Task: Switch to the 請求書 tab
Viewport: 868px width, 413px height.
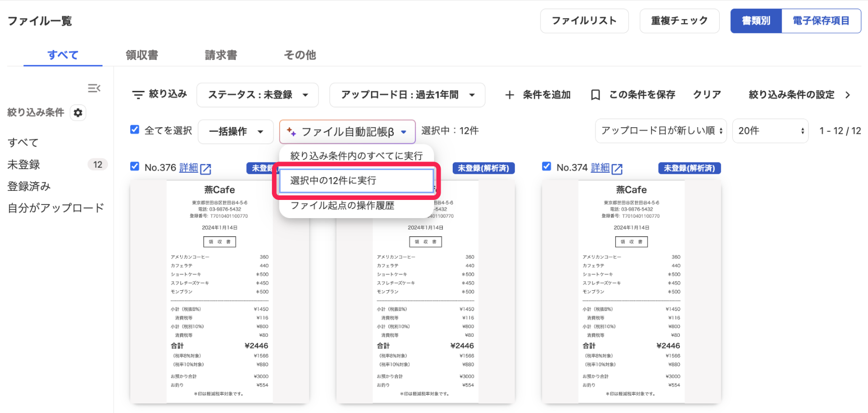Action: pos(221,55)
